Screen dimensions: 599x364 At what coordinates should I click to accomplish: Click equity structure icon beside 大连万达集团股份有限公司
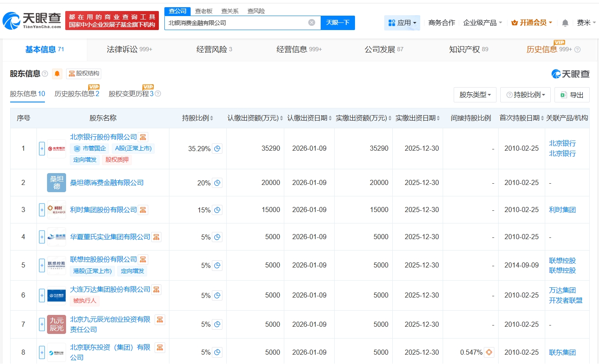(156, 290)
